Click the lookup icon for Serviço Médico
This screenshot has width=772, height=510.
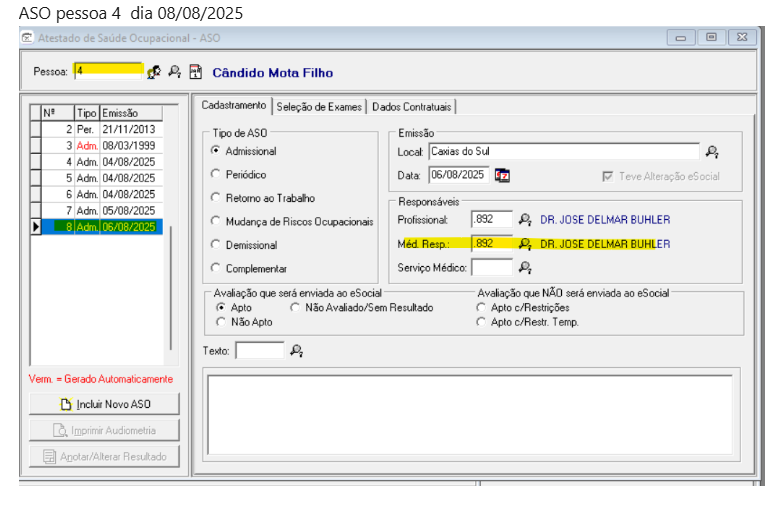click(x=525, y=267)
